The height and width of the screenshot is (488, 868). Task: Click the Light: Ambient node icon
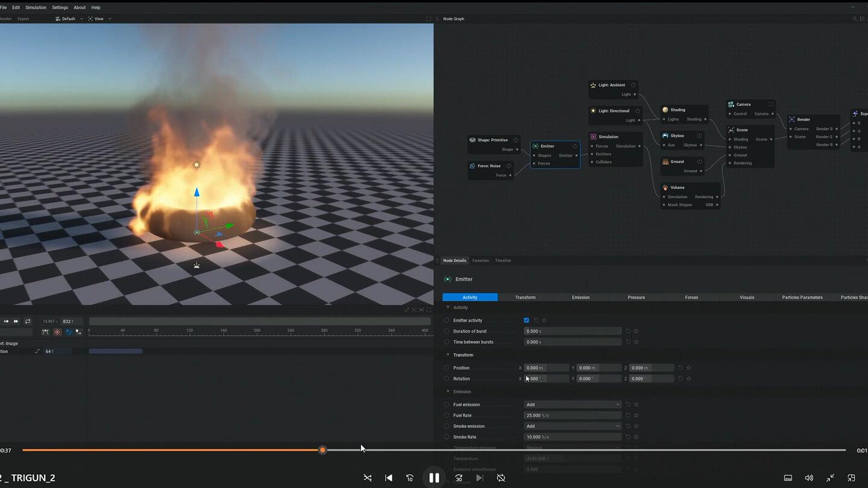click(593, 85)
